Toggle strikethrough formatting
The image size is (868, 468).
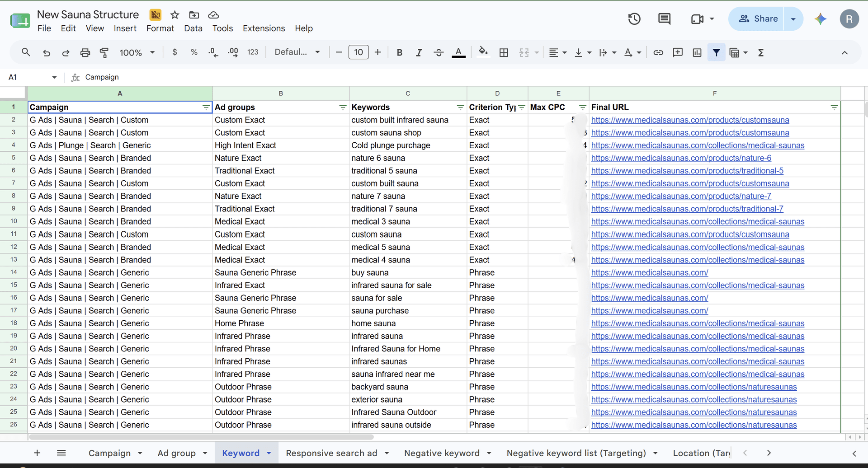tap(439, 52)
